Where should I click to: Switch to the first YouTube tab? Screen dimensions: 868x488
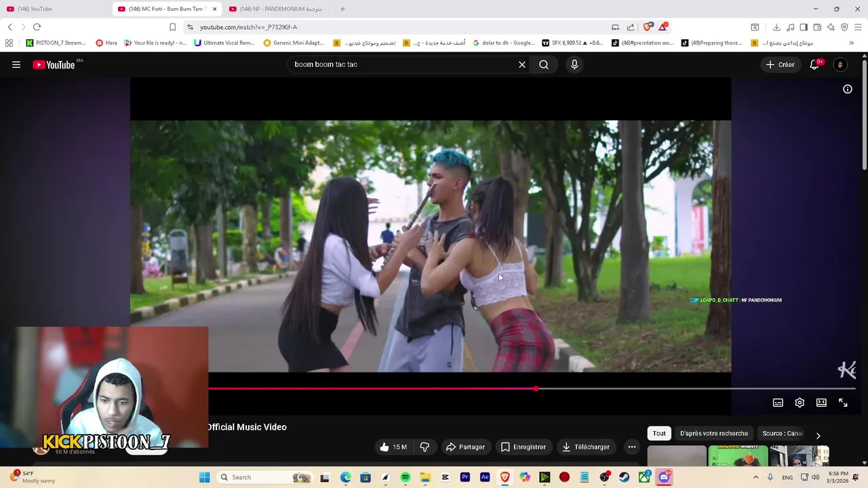coord(54,9)
